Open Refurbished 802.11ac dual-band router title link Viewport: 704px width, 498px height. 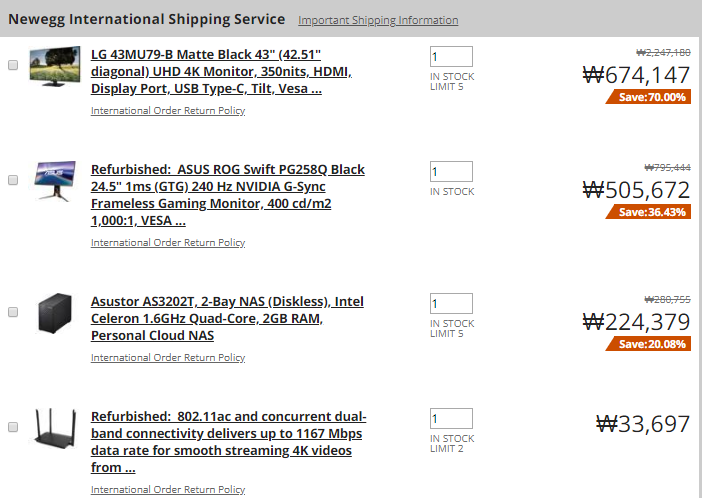click(x=229, y=442)
